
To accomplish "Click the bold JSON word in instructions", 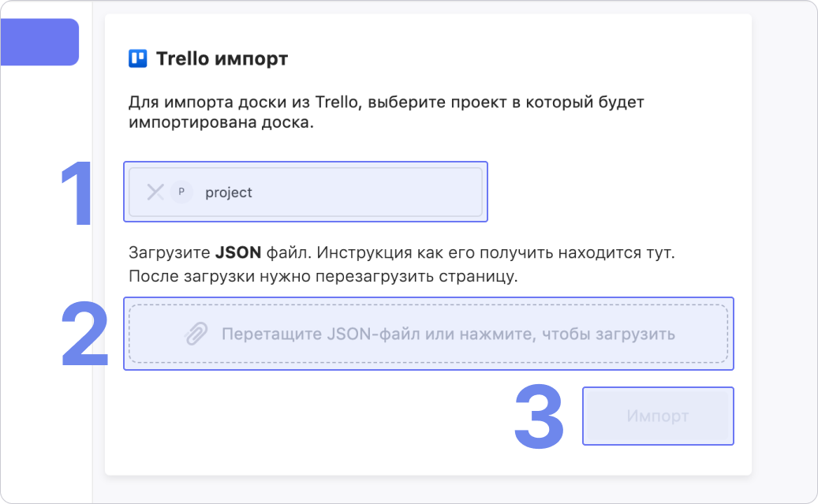I will (238, 252).
